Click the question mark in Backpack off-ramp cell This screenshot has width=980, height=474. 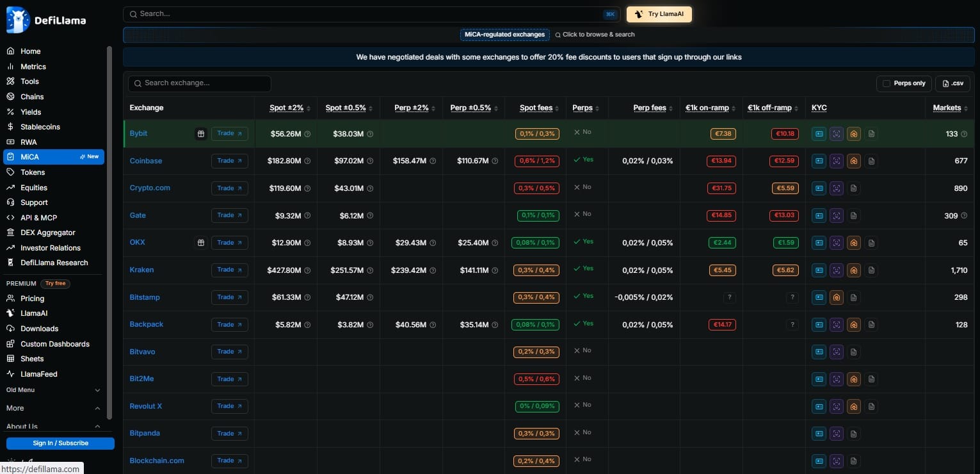pyautogui.click(x=792, y=325)
